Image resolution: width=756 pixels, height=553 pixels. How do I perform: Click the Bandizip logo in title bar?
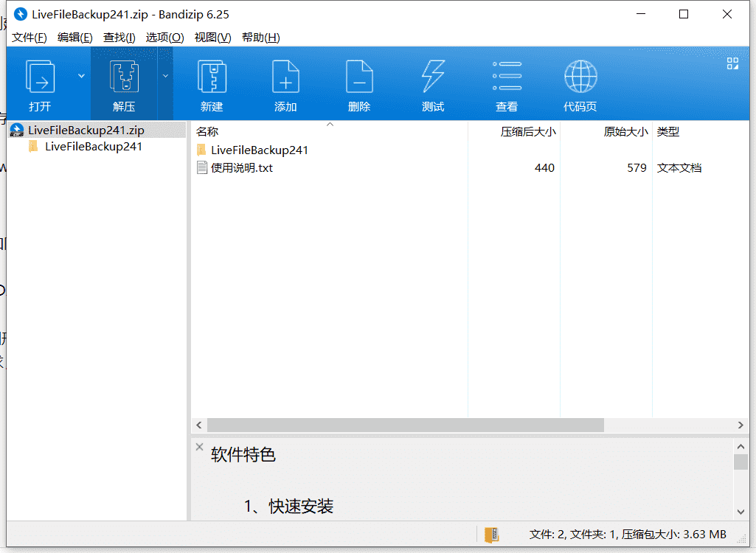(x=20, y=14)
